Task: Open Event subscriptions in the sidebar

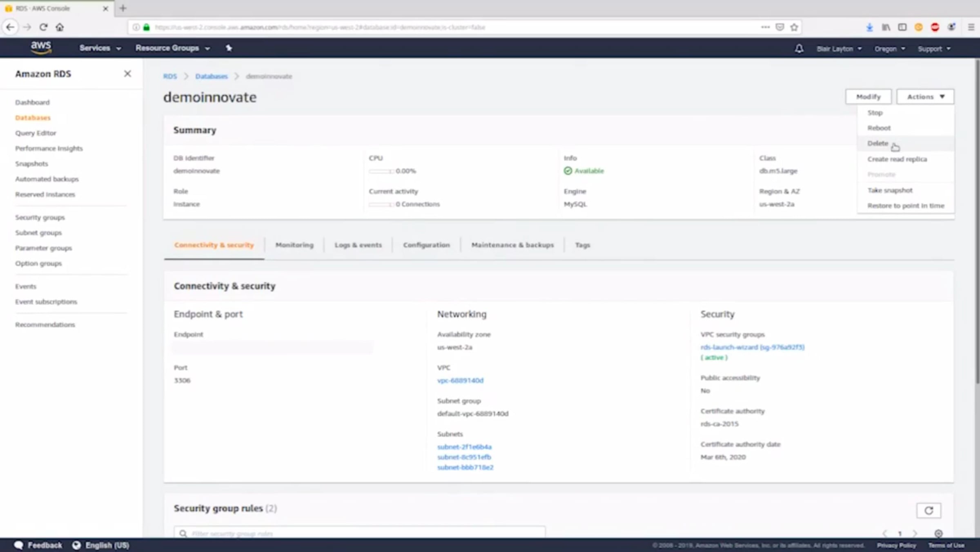Action: [46, 302]
